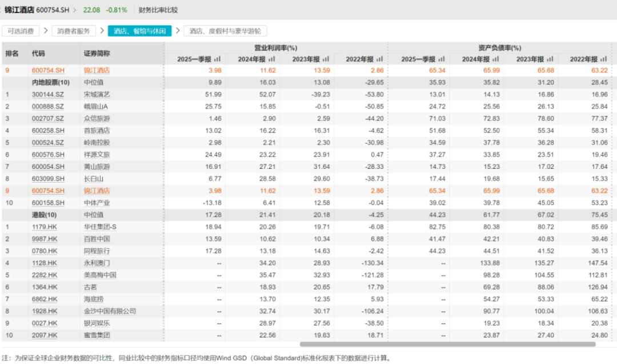This screenshot has width=617, height=364.
Task: Select the 酒店、餐馆与休闲 category tab
Action: coord(139,31)
